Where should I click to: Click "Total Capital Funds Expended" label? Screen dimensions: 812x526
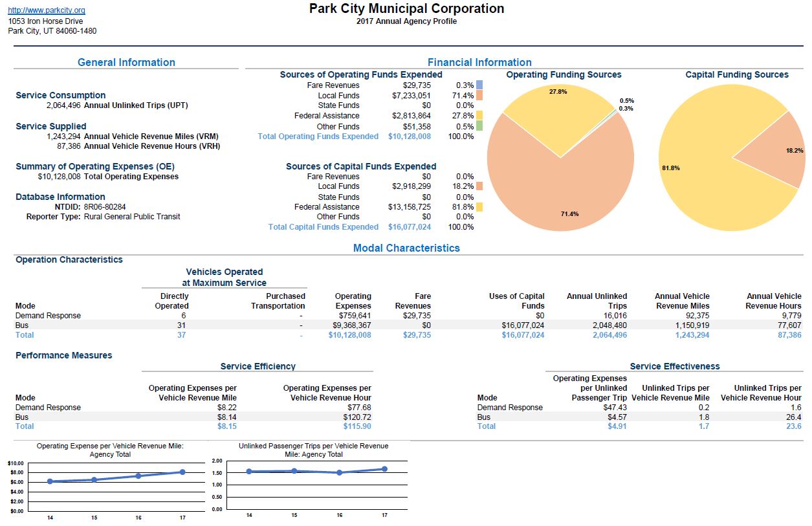(324, 227)
